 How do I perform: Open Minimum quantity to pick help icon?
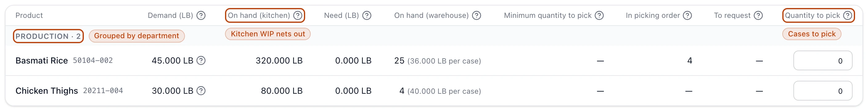[x=599, y=15]
